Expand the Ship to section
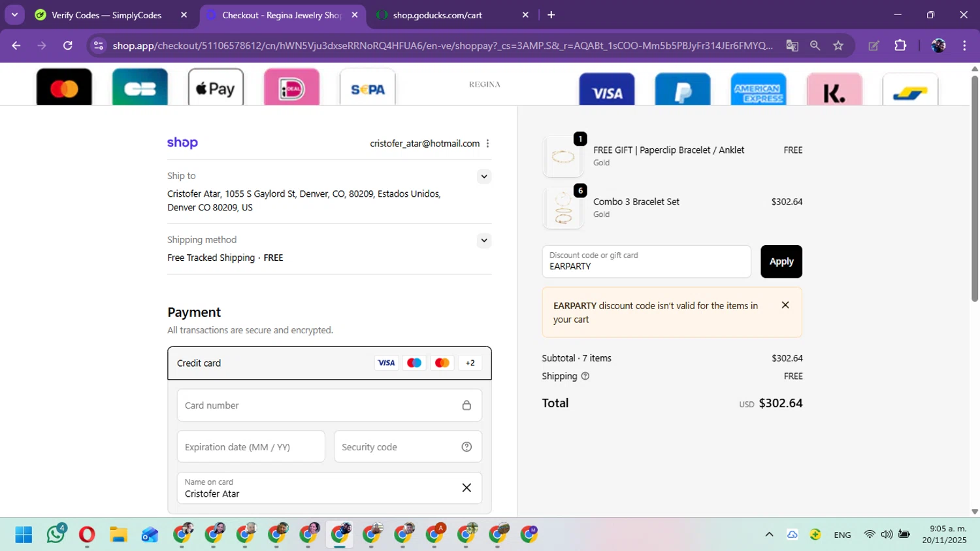The image size is (980, 551). (483, 176)
